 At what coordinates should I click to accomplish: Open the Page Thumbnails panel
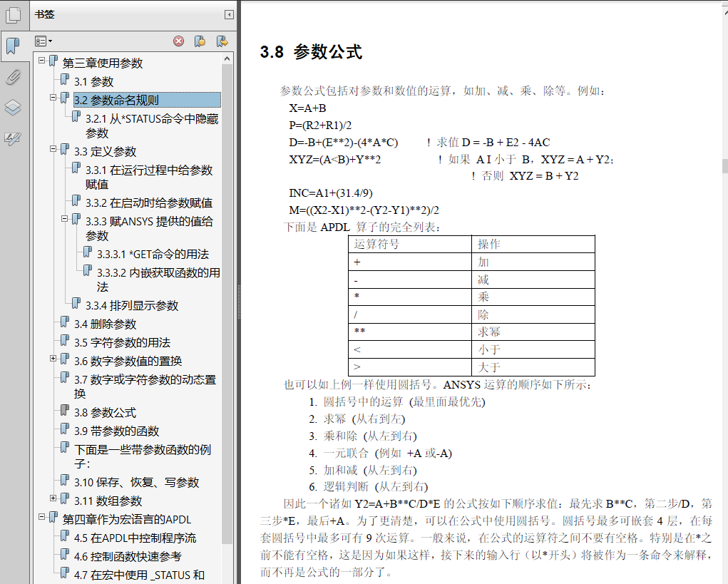(13, 16)
